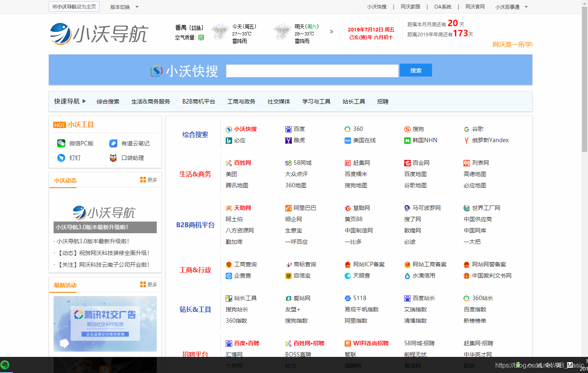
Task: Open 大众点评 link
Action: (x=297, y=174)
